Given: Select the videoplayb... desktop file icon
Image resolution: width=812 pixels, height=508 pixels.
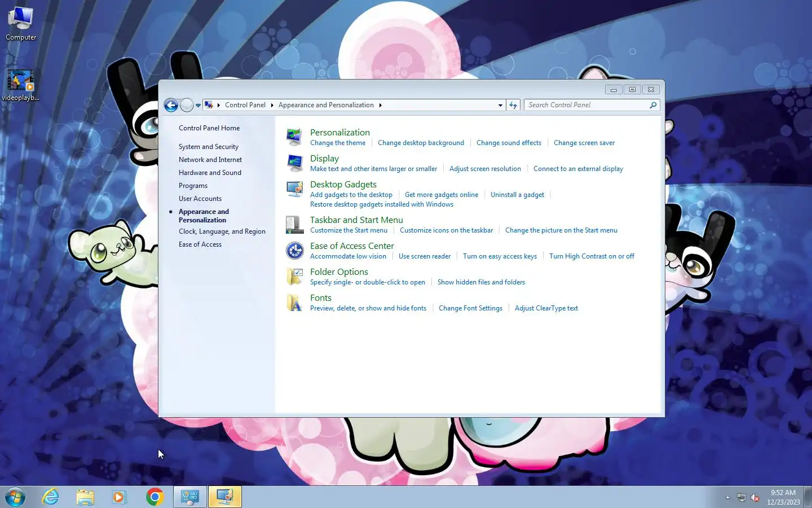Looking at the screenshot, I should click(x=21, y=85).
